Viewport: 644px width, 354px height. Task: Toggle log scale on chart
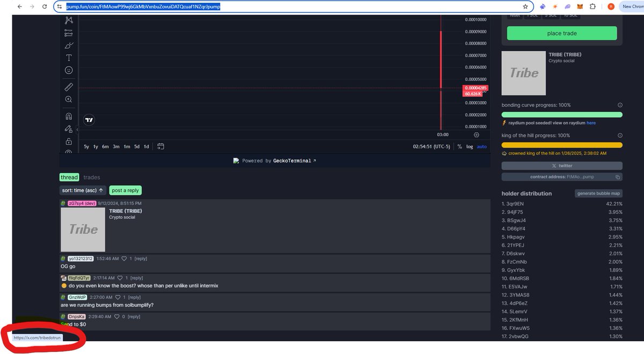[x=470, y=146]
